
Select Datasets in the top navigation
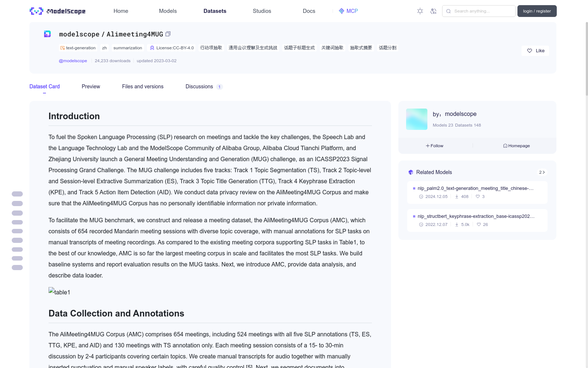tap(215, 11)
